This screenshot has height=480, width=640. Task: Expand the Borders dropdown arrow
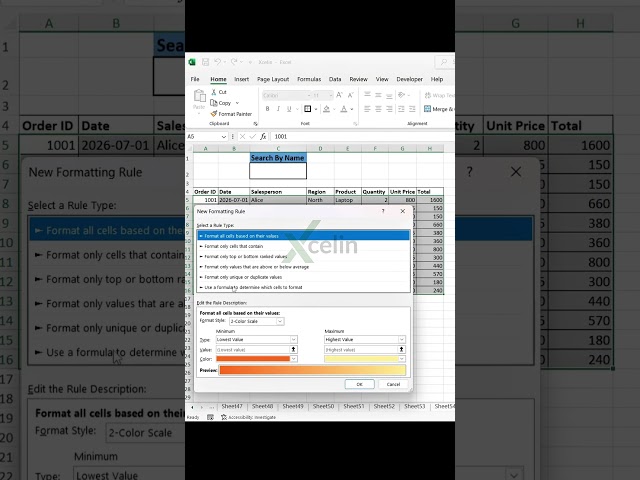(316, 109)
